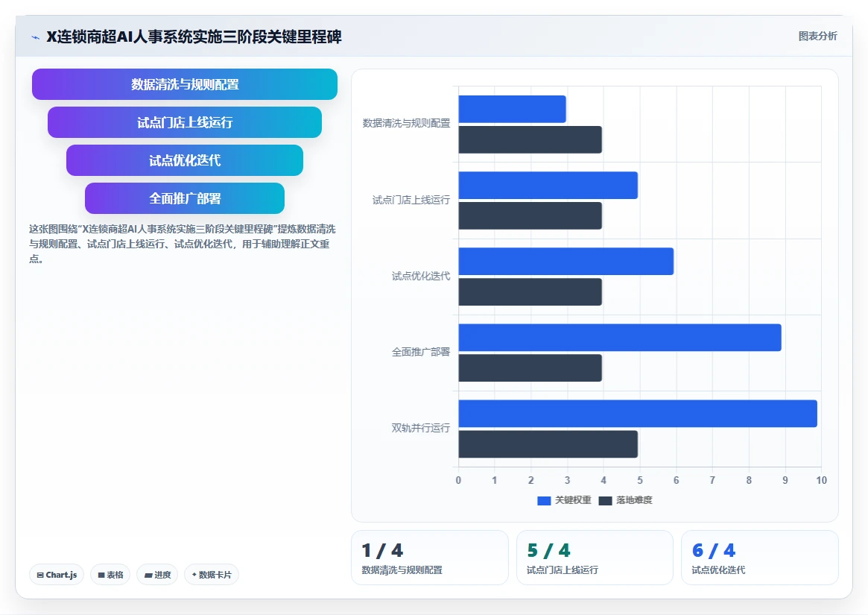Click the 进度 tag chip
Viewport: 868px width, 615px height.
pos(157,575)
